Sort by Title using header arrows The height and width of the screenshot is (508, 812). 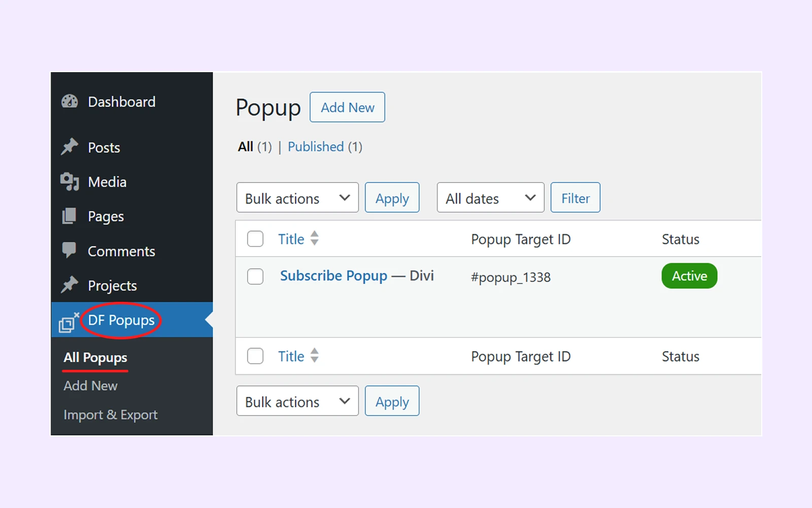[x=314, y=238]
